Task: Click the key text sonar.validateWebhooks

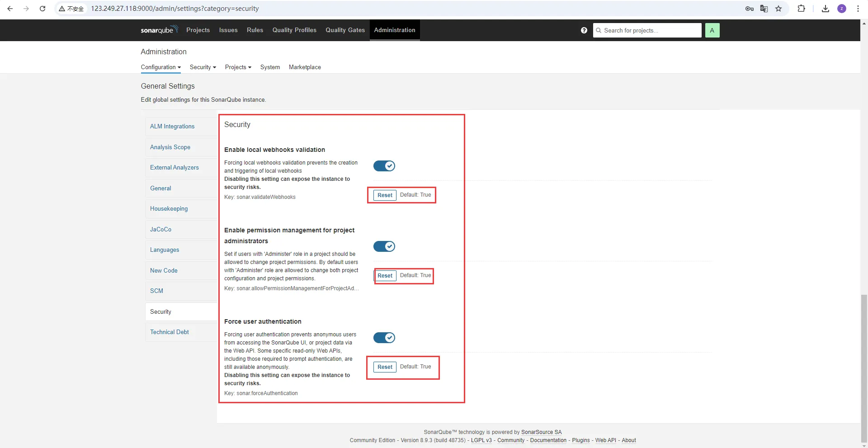Action: point(266,197)
